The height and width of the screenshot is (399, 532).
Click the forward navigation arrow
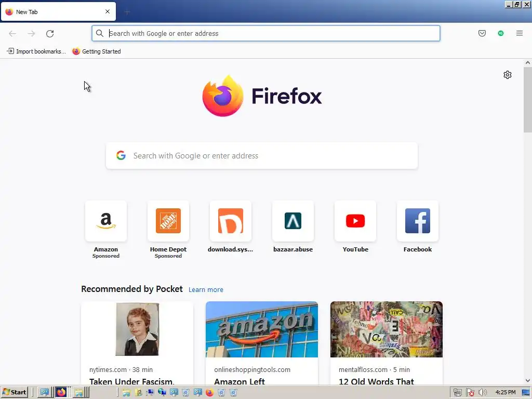coord(31,33)
